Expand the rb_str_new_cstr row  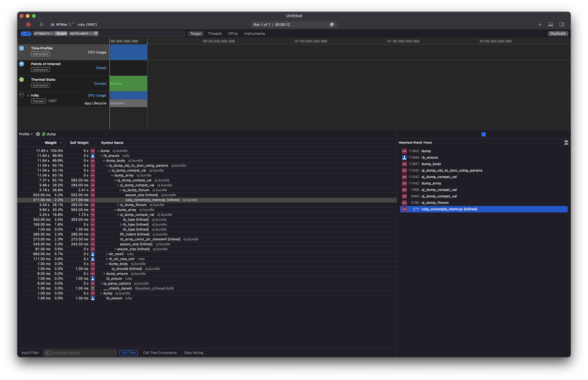click(x=107, y=259)
